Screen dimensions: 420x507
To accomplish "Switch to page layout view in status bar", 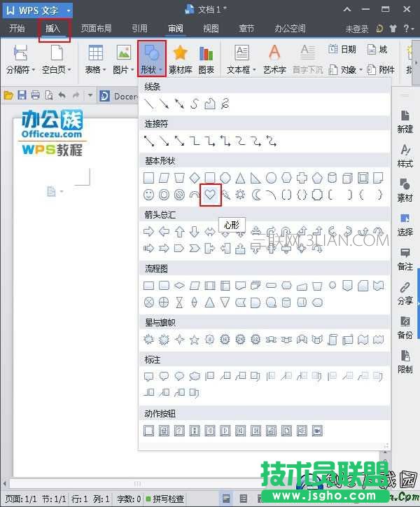I will (226, 498).
